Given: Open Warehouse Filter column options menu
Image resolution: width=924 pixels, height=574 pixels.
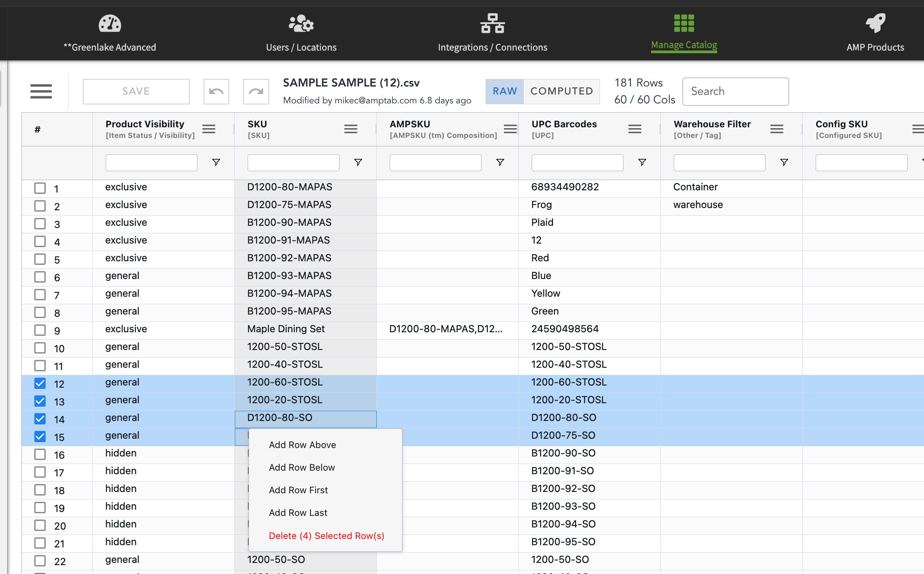Looking at the screenshot, I should tap(777, 129).
